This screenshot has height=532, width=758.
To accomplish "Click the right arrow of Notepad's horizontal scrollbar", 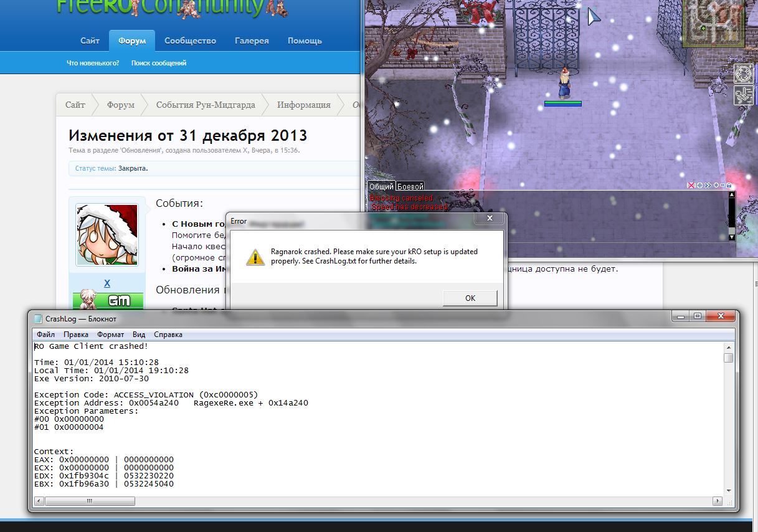I will point(718,501).
